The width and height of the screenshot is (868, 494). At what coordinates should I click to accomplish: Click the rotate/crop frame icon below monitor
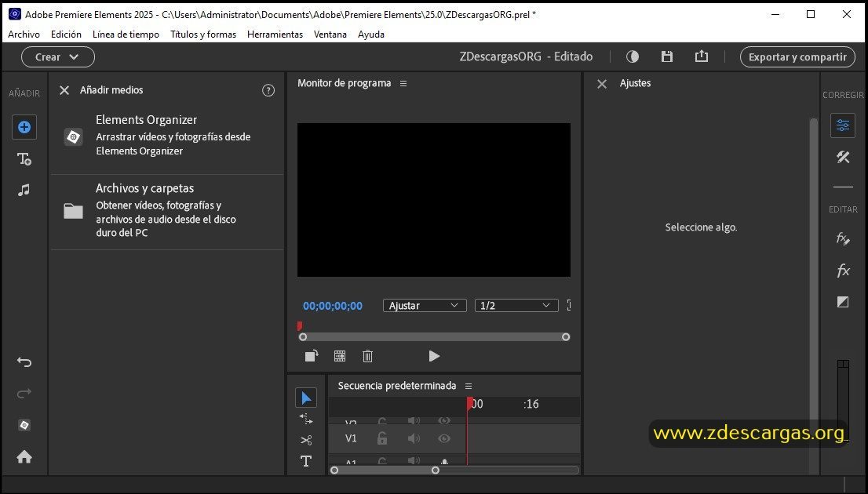(x=312, y=356)
